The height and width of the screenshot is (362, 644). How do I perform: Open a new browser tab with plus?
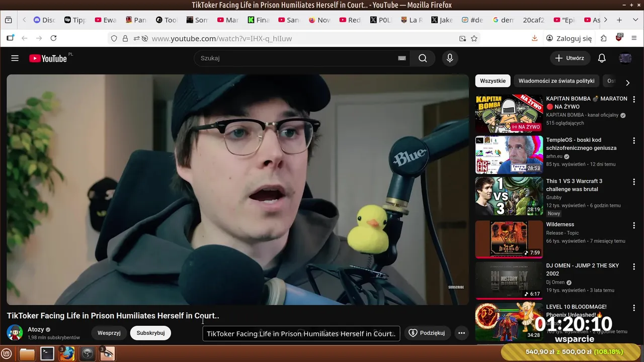pos(619,20)
